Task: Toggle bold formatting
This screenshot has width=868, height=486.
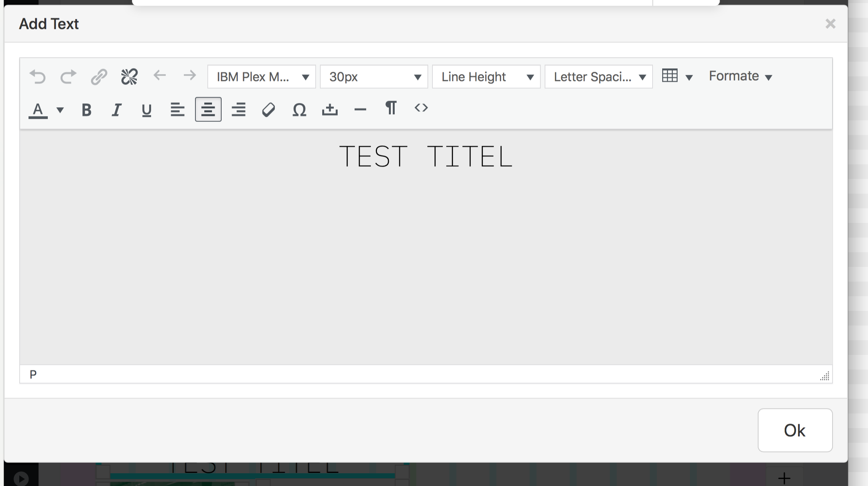Action: click(86, 110)
